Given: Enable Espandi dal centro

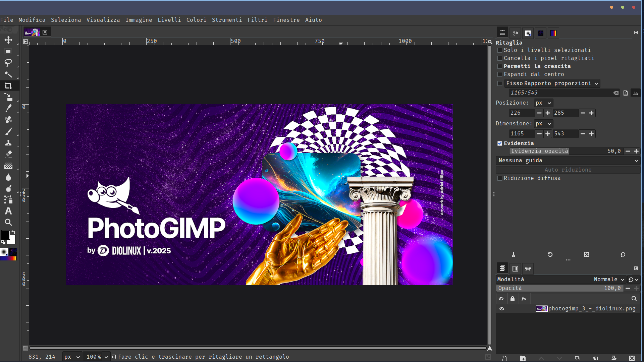Looking at the screenshot, I should tap(500, 74).
